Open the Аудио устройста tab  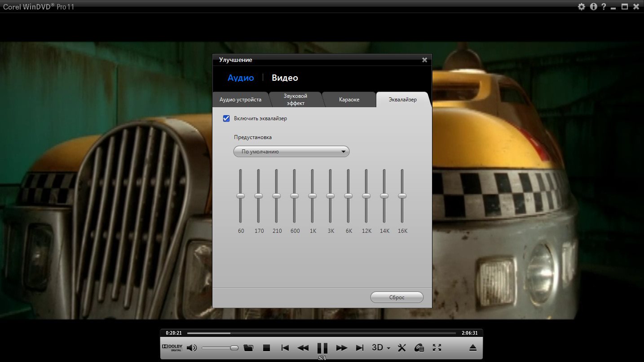coord(240,100)
